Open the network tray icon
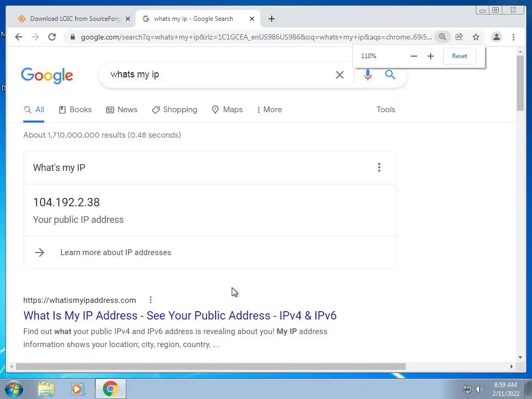Screen dimensions: 532x399 coord(467,389)
